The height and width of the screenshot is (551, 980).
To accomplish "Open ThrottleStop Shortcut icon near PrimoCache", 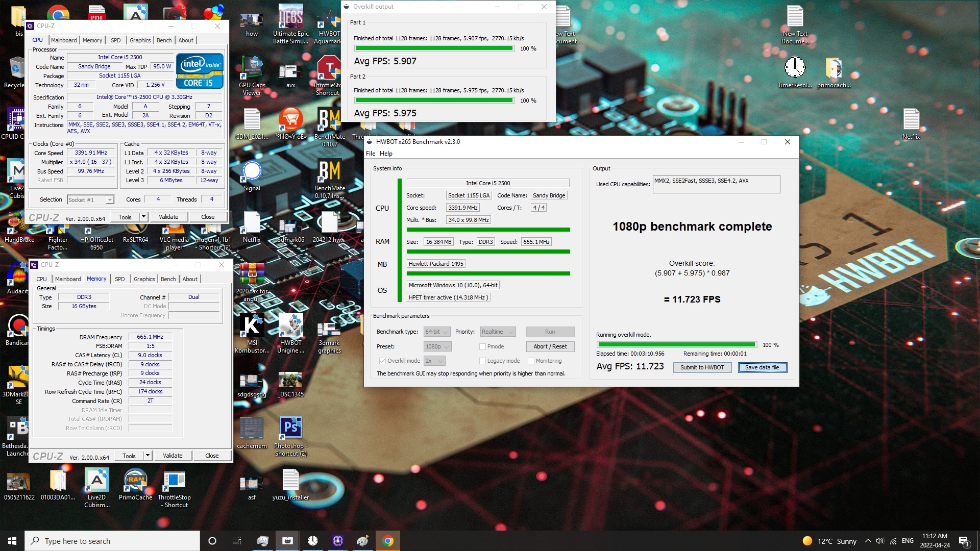I will pos(174,489).
